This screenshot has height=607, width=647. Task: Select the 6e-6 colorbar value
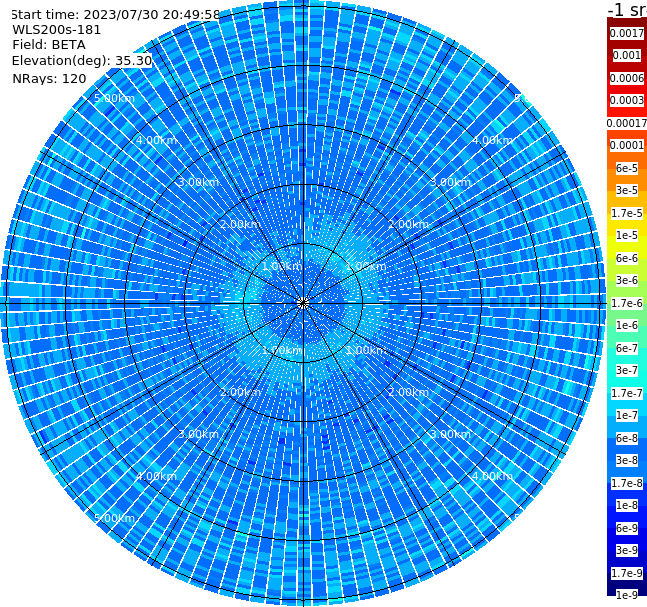[x=627, y=258]
